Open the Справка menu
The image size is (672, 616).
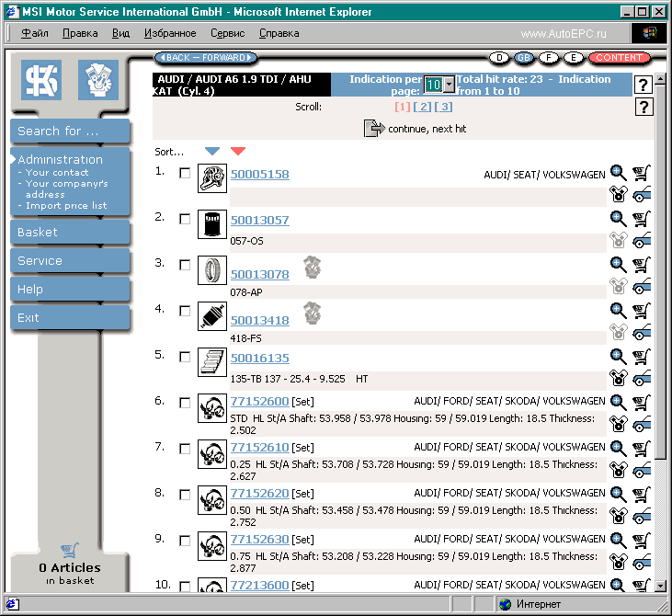tap(279, 33)
